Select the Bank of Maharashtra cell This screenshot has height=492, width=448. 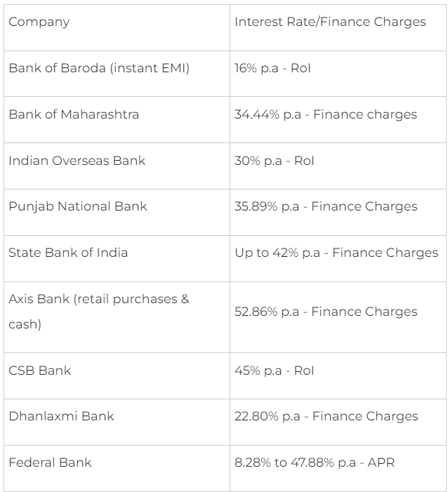(x=117, y=120)
